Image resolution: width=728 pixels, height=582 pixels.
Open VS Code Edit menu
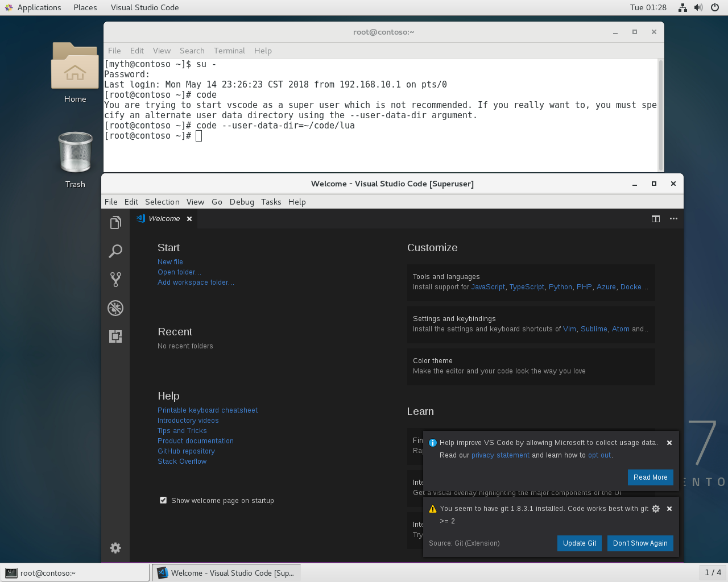pyautogui.click(x=131, y=202)
